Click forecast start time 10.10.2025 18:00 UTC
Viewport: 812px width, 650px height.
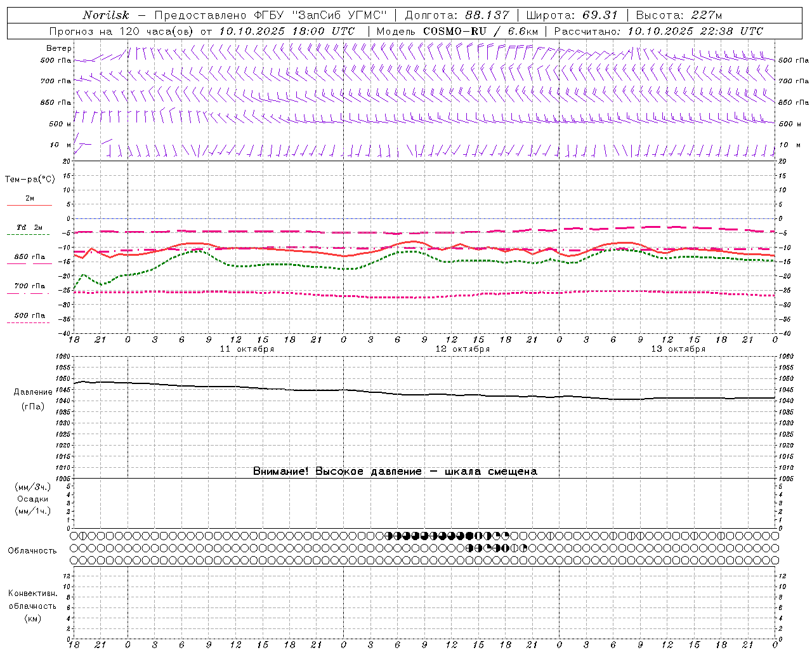click(x=287, y=31)
